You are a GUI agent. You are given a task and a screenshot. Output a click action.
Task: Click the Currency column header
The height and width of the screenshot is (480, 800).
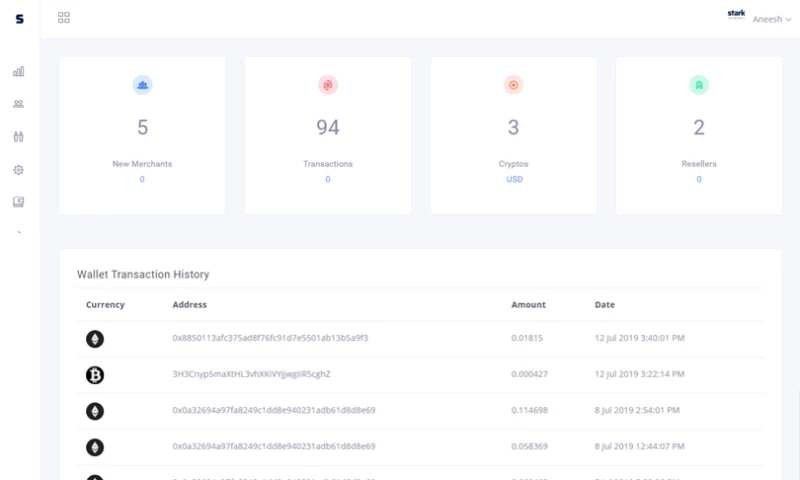(x=105, y=305)
